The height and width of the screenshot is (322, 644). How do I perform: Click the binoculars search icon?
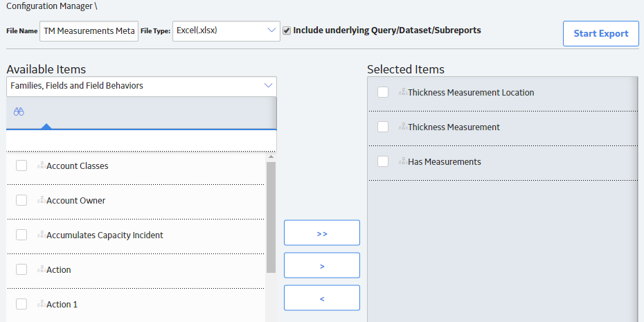point(19,111)
